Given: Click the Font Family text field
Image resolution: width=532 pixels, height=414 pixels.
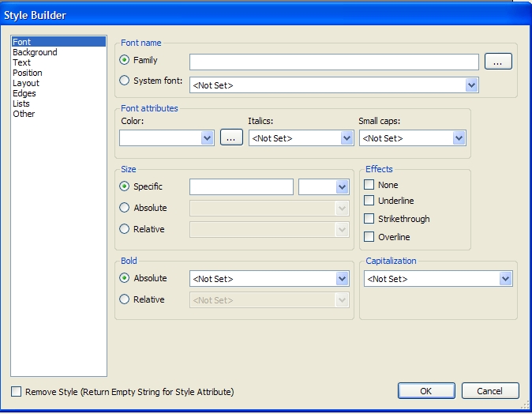Looking at the screenshot, I should click(x=334, y=62).
